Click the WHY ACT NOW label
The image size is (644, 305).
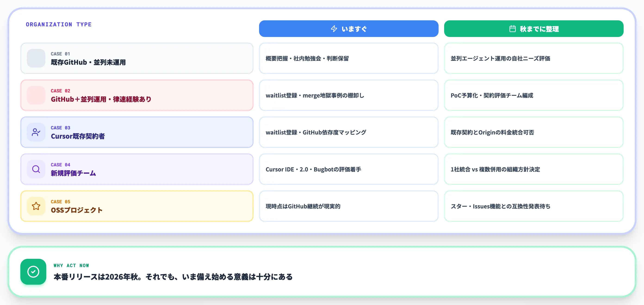(71, 265)
